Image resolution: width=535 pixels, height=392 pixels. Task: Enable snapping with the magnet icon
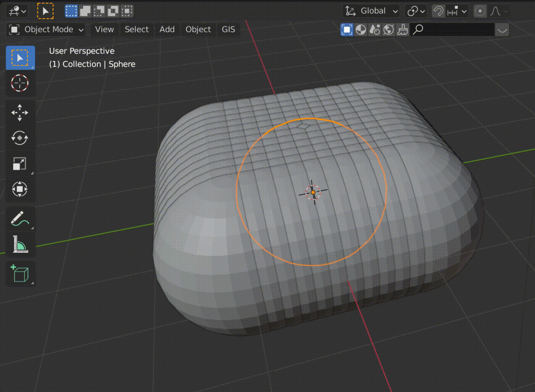[438, 10]
